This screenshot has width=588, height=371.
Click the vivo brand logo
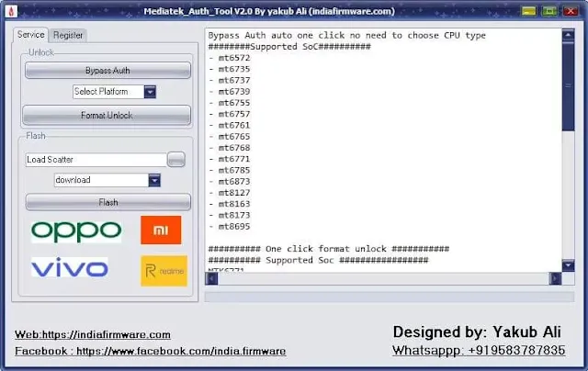(70, 267)
